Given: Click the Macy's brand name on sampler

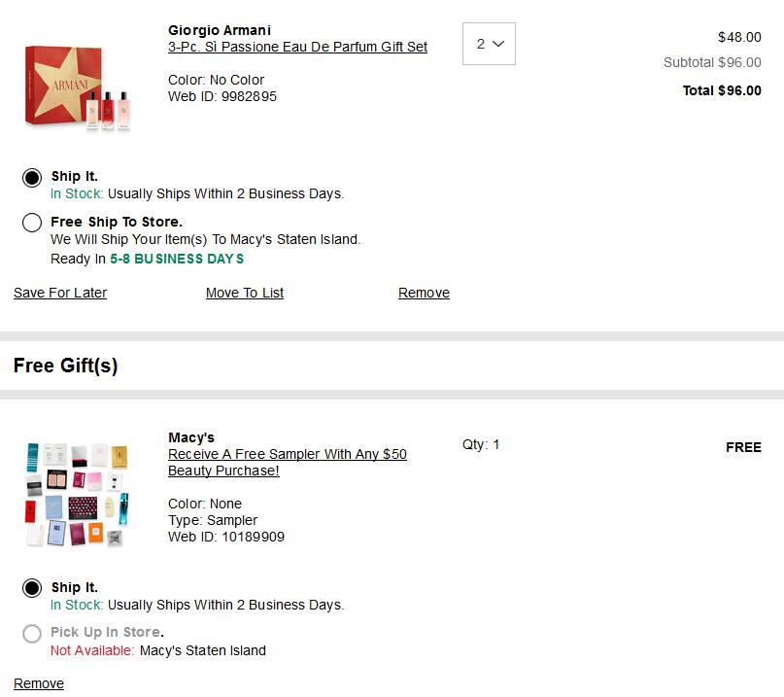Looking at the screenshot, I should click(191, 437).
